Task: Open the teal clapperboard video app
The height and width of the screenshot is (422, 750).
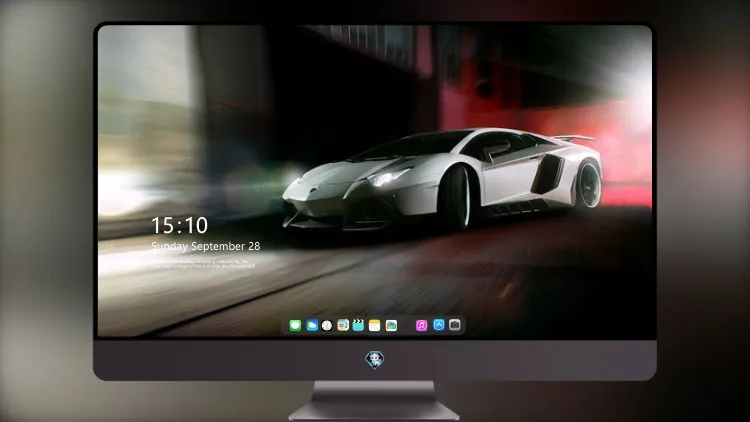Action: click(358, 326)
